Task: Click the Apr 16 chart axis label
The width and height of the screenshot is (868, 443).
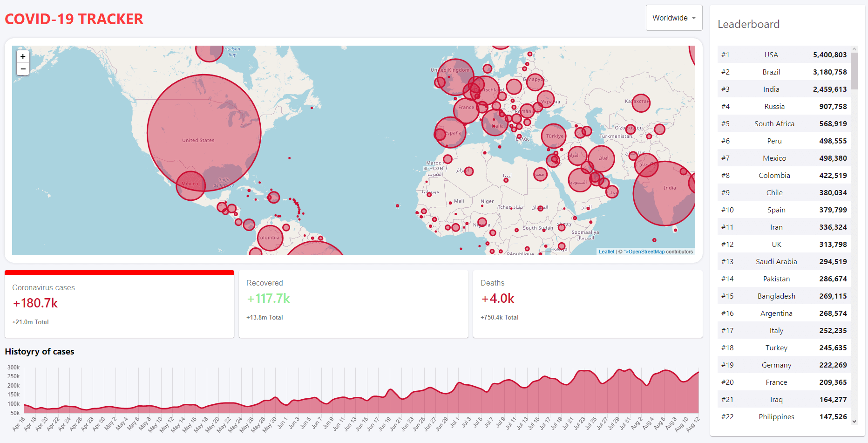Action: (19, 424)
